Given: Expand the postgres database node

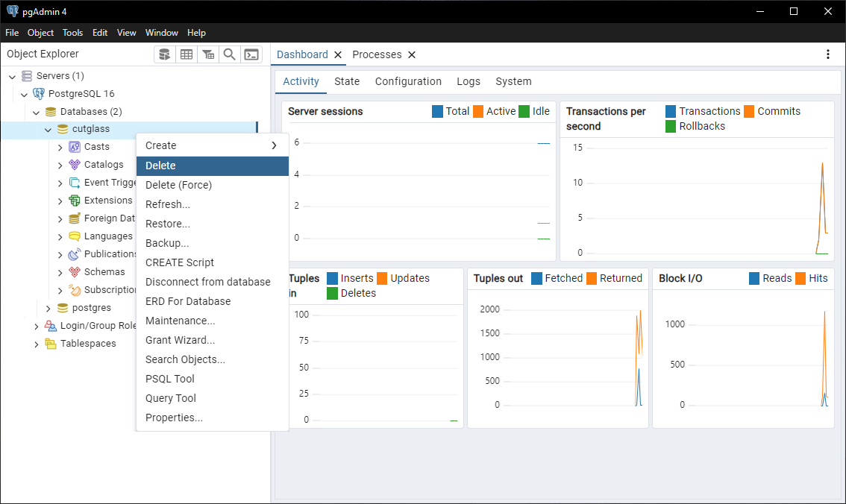Looking at the screenshot, I should pyautogui.click(x=48, y=308).
